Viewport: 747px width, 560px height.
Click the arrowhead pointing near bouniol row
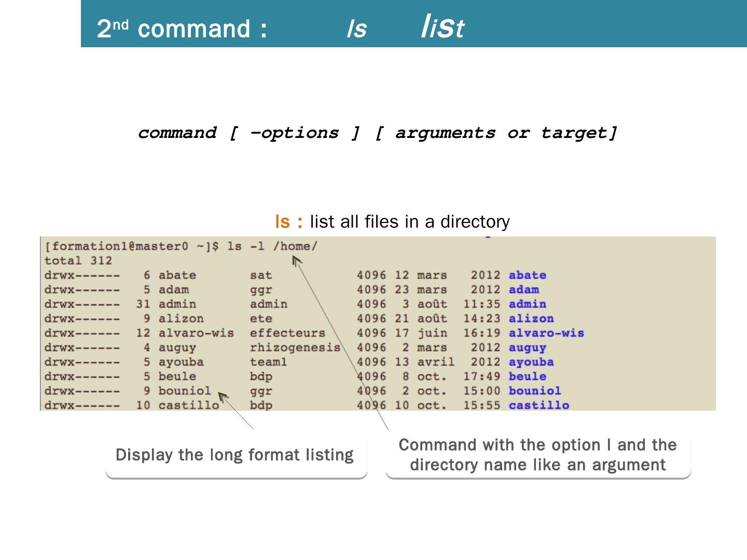click(223, 397)
